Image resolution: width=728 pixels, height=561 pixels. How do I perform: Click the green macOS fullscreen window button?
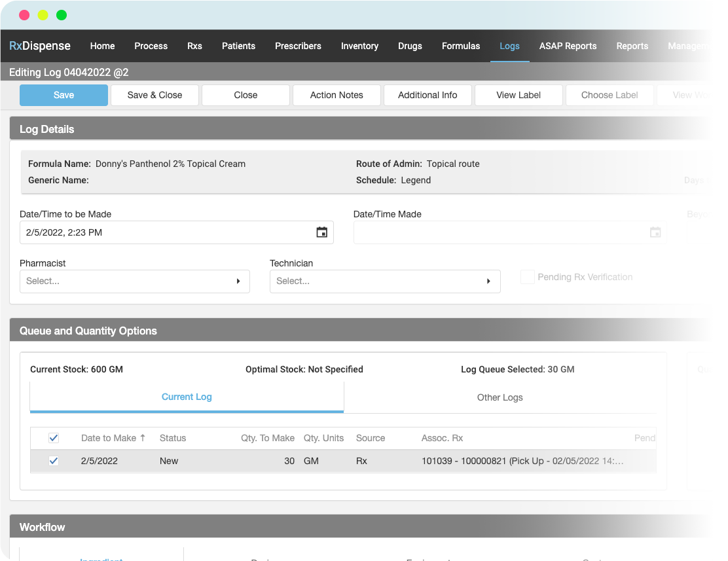tap(62, 15)
